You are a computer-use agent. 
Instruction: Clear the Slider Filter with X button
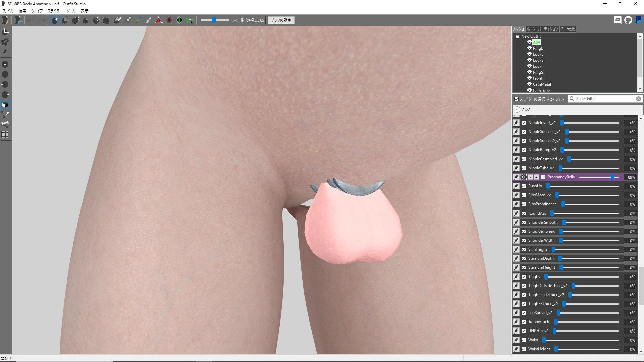point(638,99)
